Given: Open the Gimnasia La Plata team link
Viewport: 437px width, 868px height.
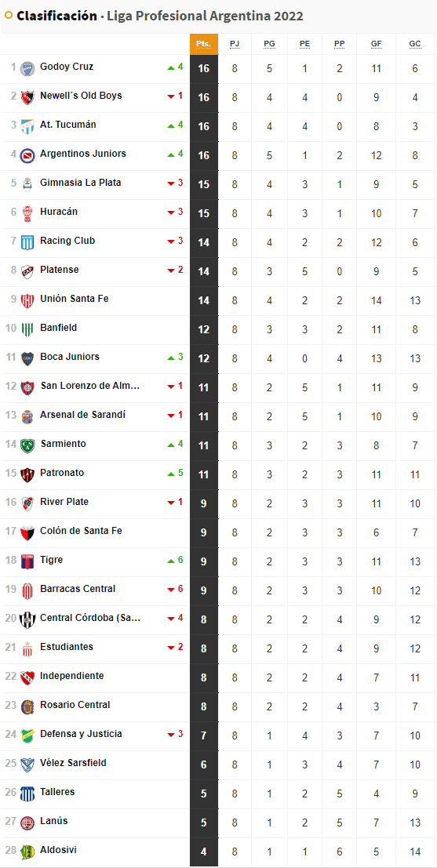Looking at the screenshot, I should (81, 183).
